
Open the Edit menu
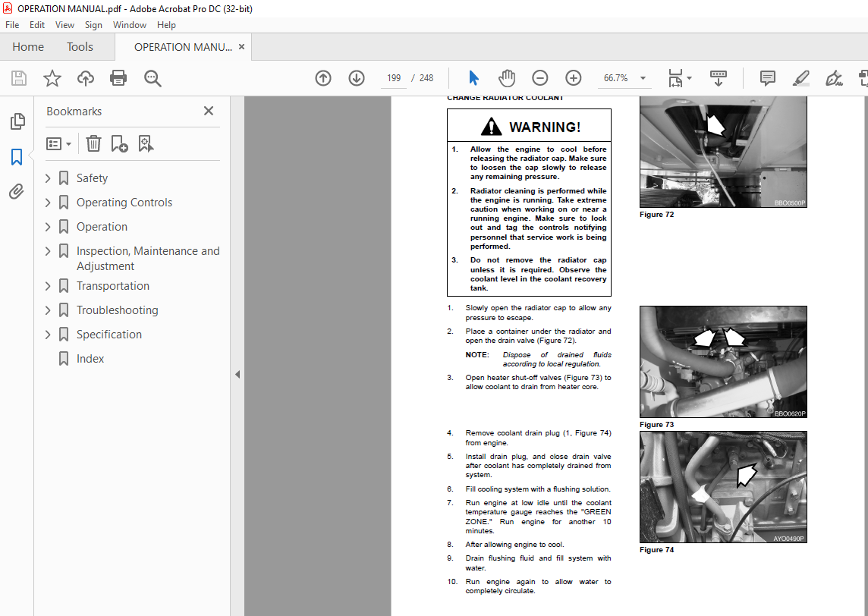[x=37, y=25]
